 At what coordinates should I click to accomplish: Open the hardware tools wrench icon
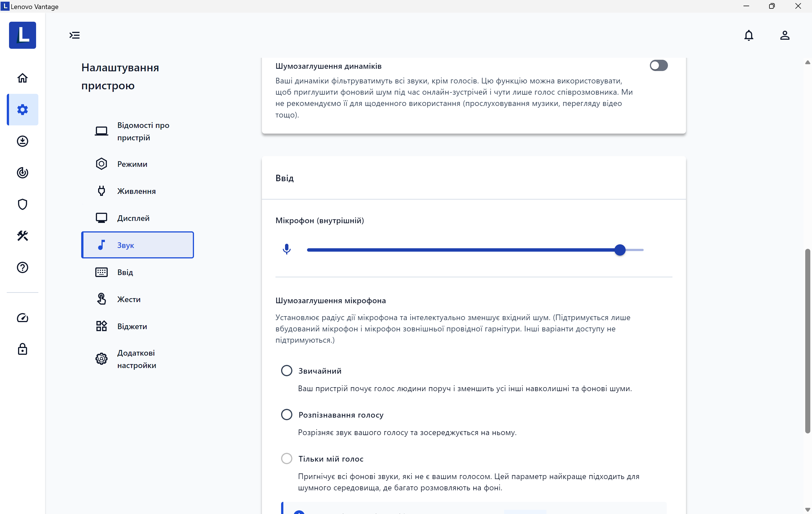coord(22,236)
